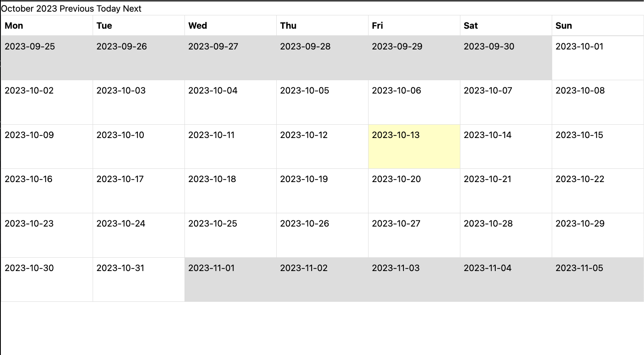Select the 2023-09-30 greyed cell
Screen dimensions: 644x355
click(506, 58)
